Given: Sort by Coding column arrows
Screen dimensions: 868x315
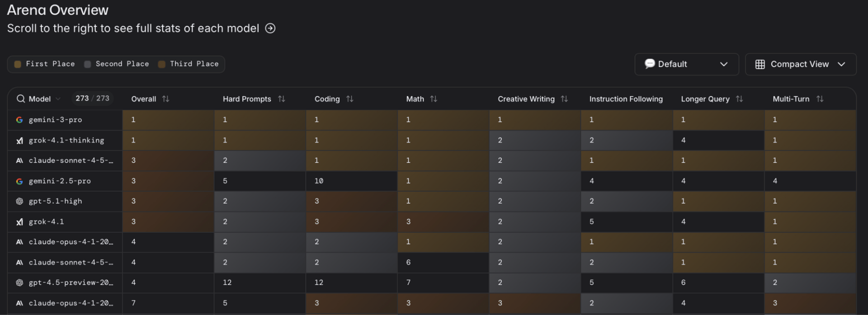Looking at the screenshot, I should pos(350,99).
